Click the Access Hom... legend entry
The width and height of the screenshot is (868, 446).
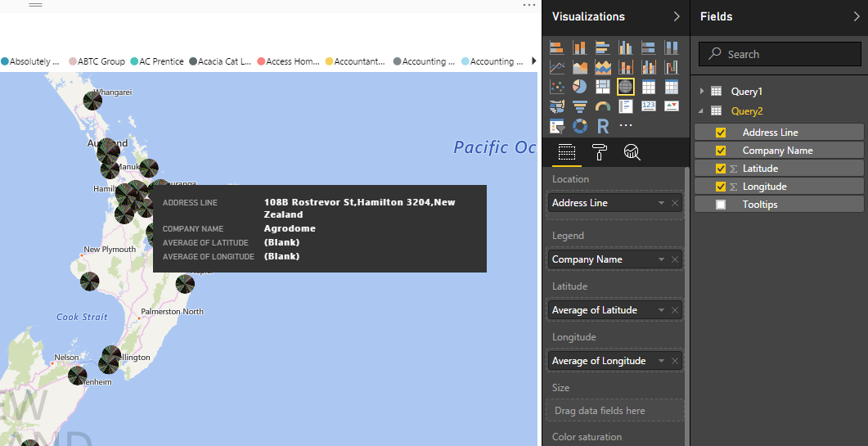point(289,61)
